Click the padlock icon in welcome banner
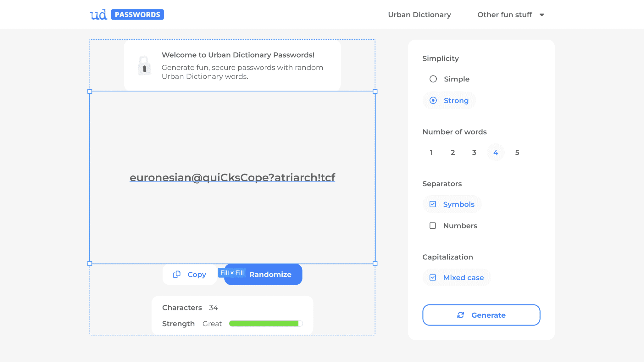This screenshot has height=362, width=644. 144,66
